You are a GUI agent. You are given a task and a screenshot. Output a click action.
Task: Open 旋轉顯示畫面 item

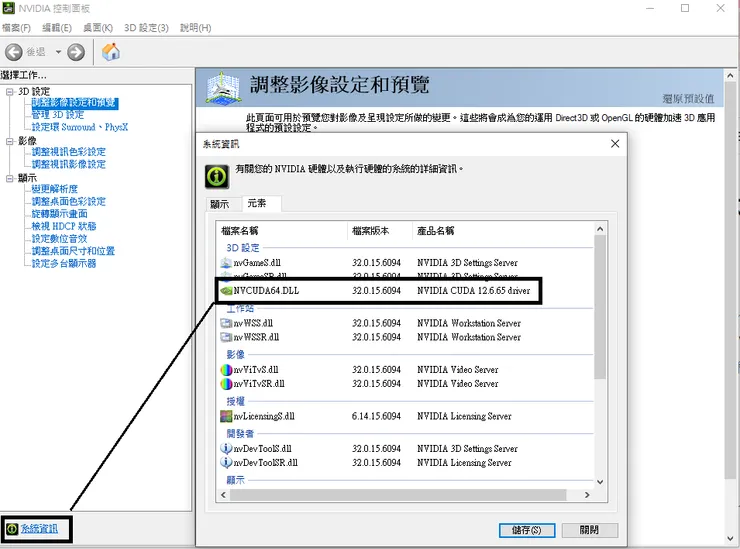tap(59, 214)
